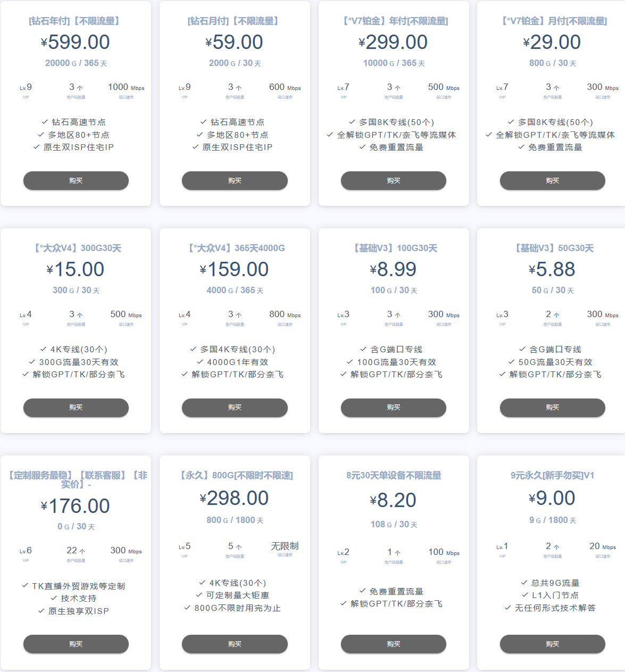Select the 【*V7铂金】月付[不限流量] title link
The width and height of the screenshot is (625, 672).
point(553,21)
